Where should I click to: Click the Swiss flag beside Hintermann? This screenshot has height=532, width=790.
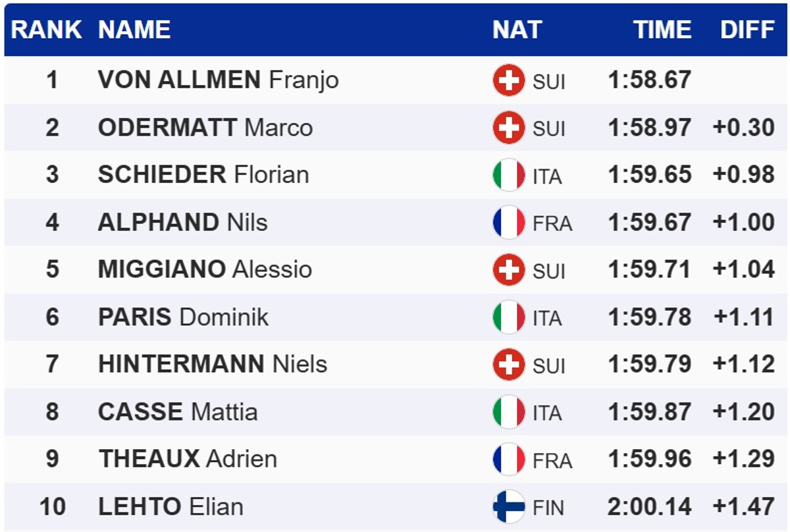pyautogui.click(x=508, y=365)
